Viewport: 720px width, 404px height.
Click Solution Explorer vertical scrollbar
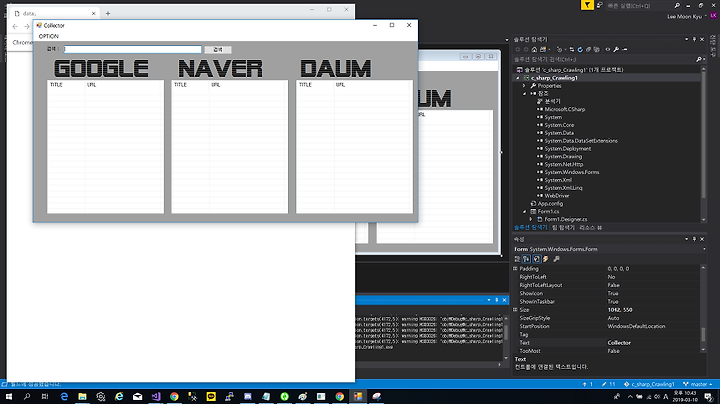(703, 144)
